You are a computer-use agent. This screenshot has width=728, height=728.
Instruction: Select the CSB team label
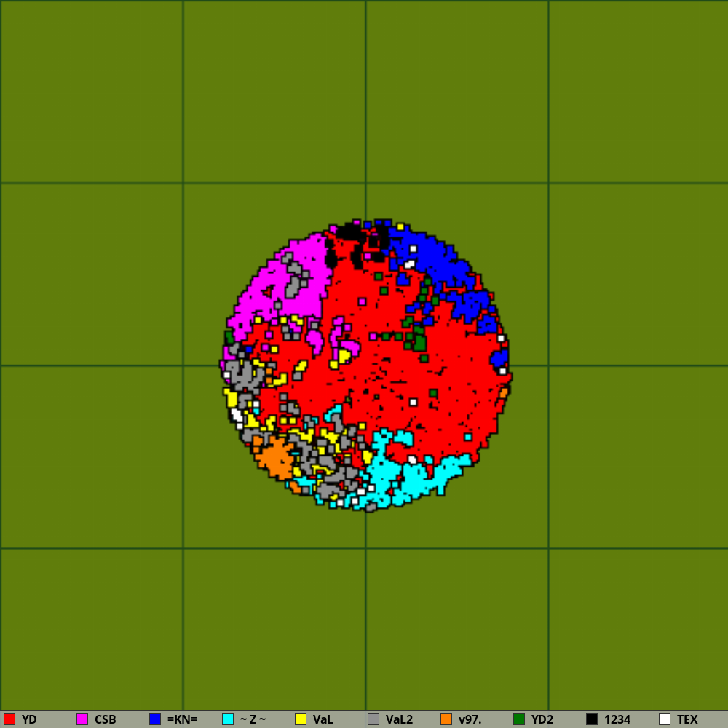tap(106, 720)
